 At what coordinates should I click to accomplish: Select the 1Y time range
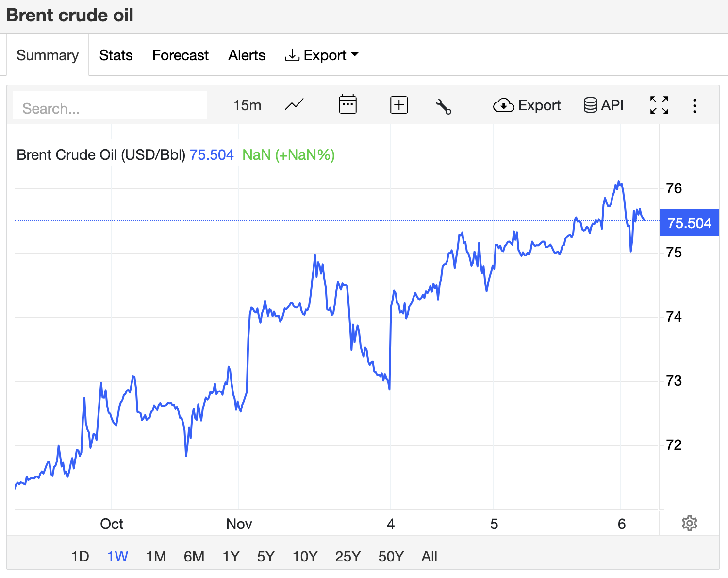231,556
